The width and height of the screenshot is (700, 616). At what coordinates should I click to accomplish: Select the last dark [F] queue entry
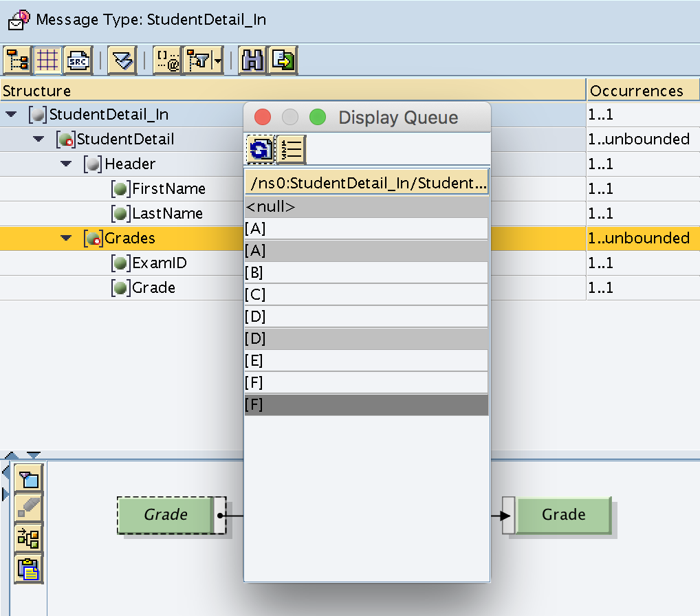coord(367,405)
